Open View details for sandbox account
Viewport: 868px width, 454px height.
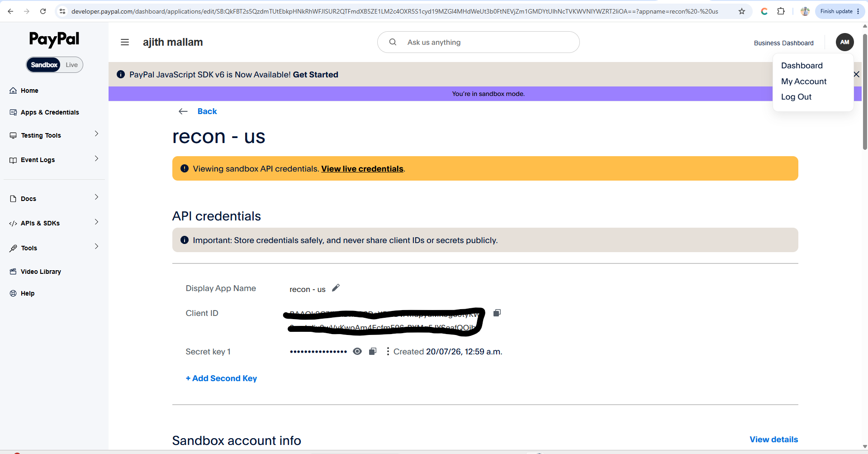click(x=773, y=440)
